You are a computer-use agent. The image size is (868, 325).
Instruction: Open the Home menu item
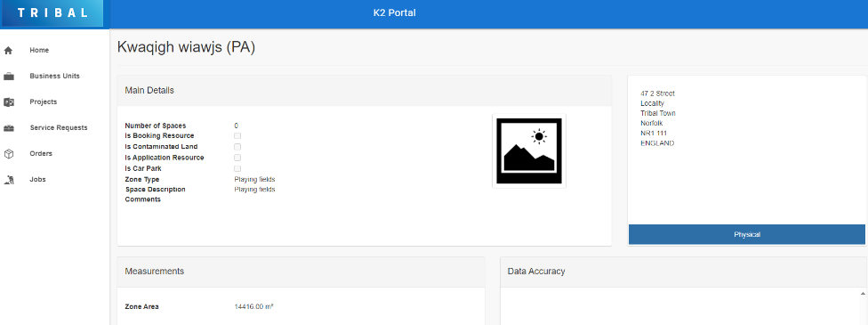coord(39,51)
